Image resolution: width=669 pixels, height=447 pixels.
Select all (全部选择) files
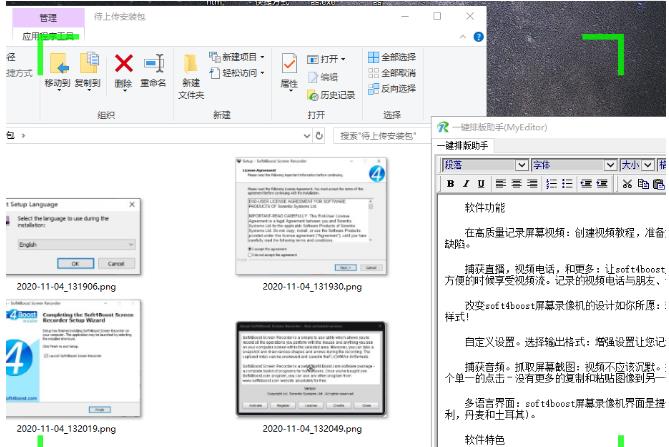click(x=392, y=57)
